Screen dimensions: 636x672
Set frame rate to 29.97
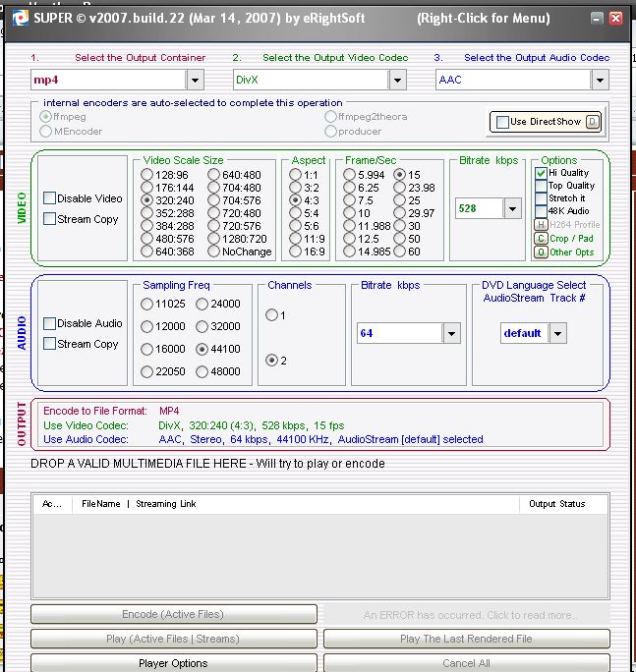pyautogui.click(x=399, y=213)
